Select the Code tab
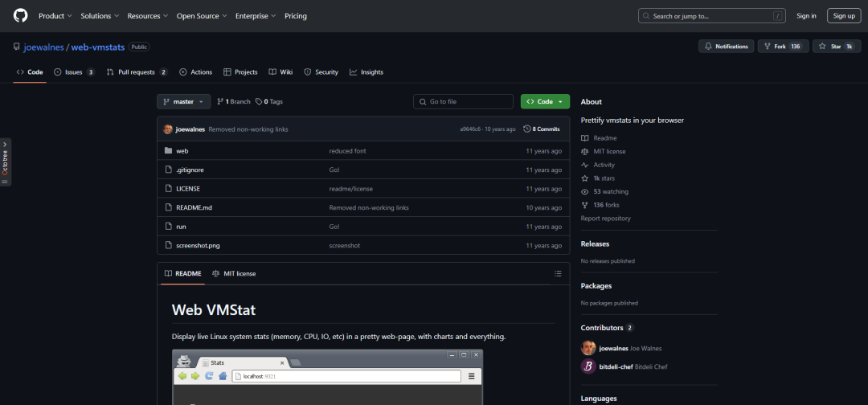The height and width of the screenshot is (405, 868). (30, 72)
